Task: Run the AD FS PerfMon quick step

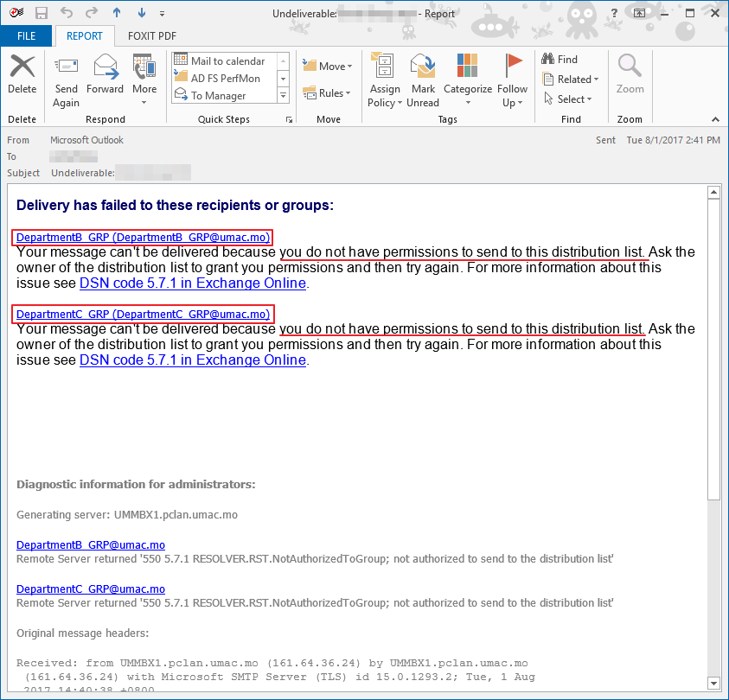Action: (x=224, y=78)
